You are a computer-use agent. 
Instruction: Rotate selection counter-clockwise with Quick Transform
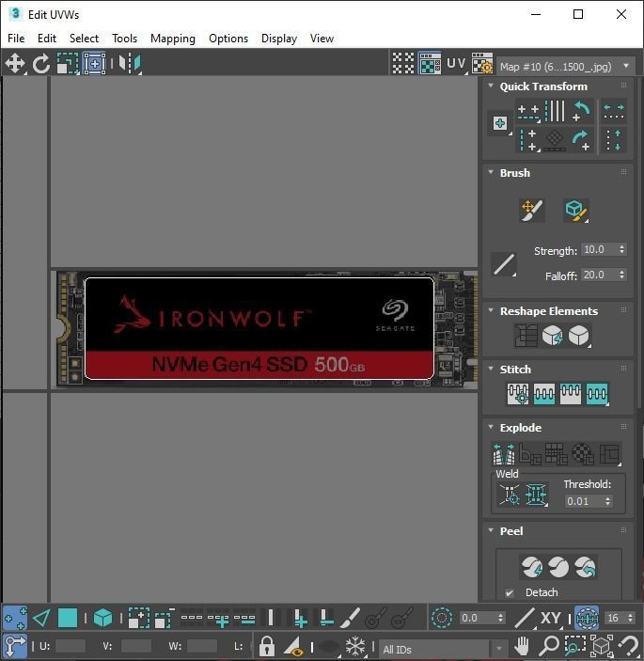click(x=581, y=111)
